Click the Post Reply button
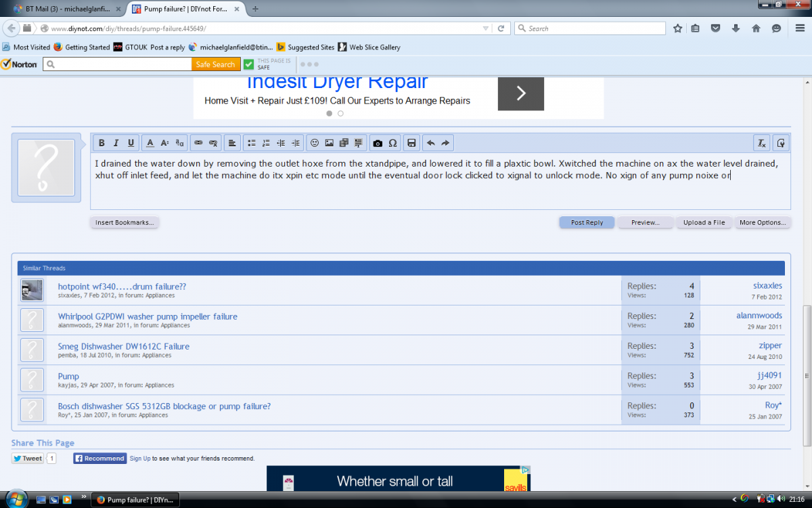This screenshot has height=508, width=812. [587, 222]
